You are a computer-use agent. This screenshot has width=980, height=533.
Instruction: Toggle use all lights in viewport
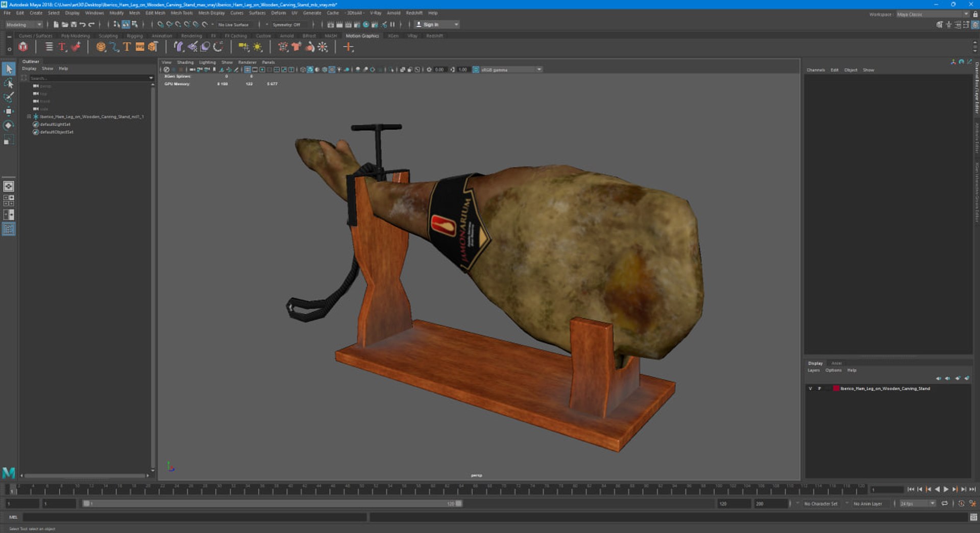[338, 69]
